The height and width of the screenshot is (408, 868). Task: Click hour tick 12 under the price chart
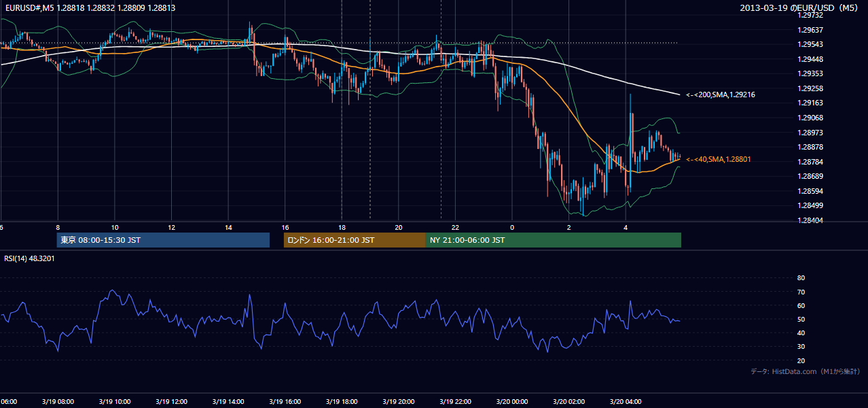click(171, 228)
